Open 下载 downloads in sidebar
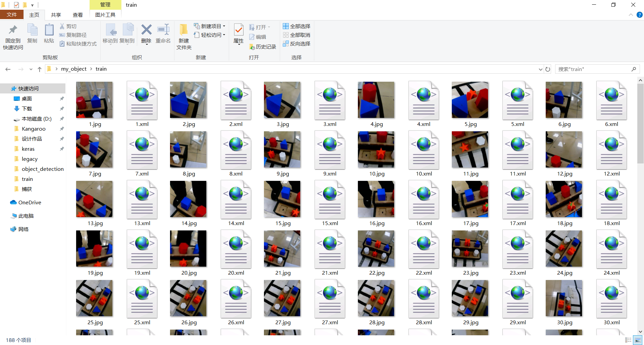The height and width of the screenshot is (345, 644). (x=27, y=109)
